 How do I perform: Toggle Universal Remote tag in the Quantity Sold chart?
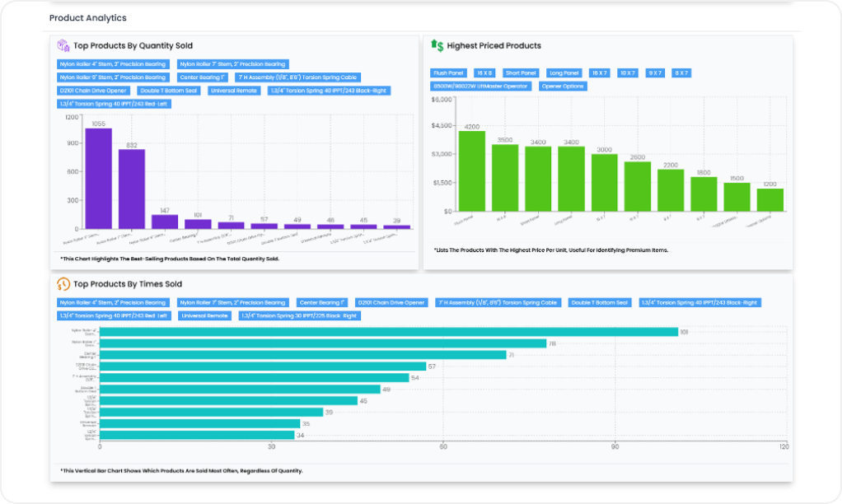point(234,91)
